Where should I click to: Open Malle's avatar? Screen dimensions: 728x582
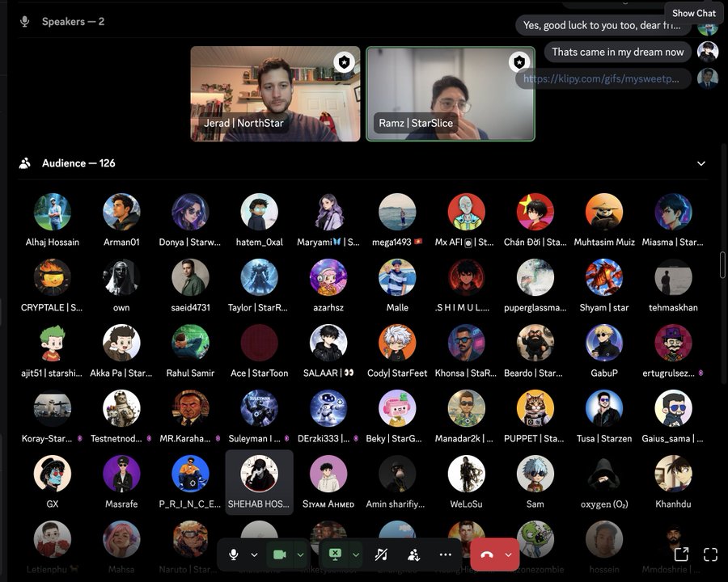coord(397,277)
